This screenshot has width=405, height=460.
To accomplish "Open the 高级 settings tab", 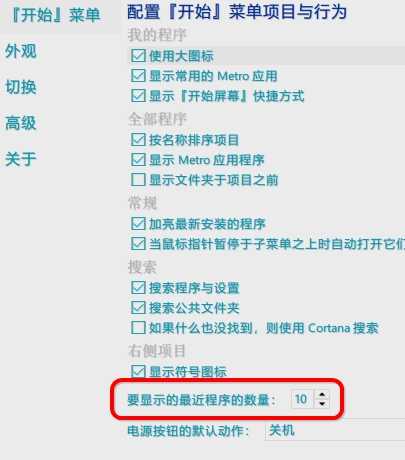I will click(21, 123).
